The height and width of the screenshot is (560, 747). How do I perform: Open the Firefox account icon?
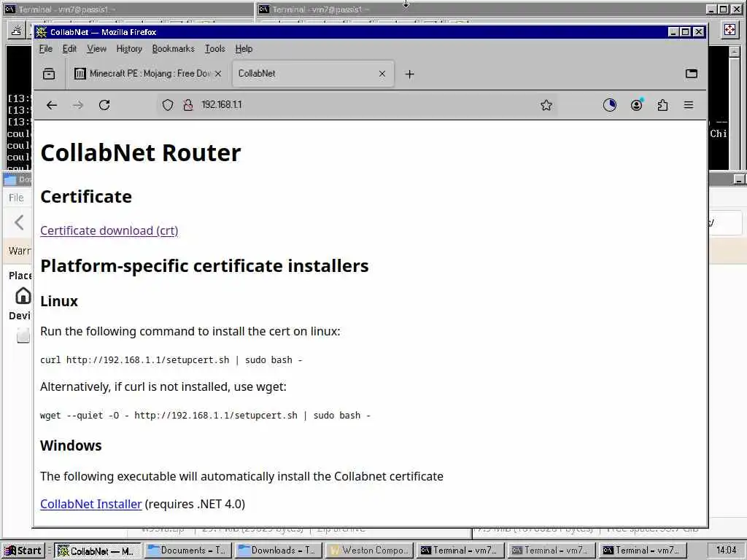tap(636, 105)
